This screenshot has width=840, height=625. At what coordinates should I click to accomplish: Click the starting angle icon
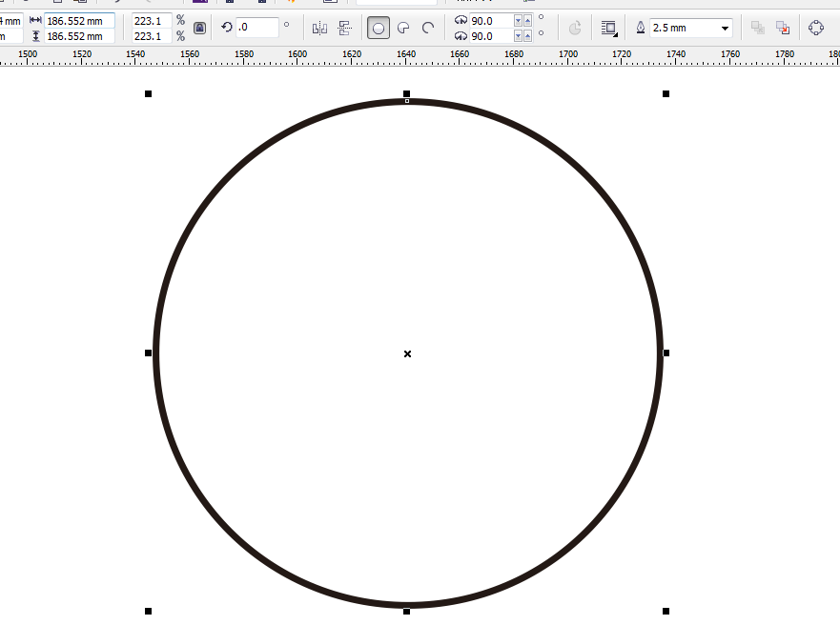[461, 20]
